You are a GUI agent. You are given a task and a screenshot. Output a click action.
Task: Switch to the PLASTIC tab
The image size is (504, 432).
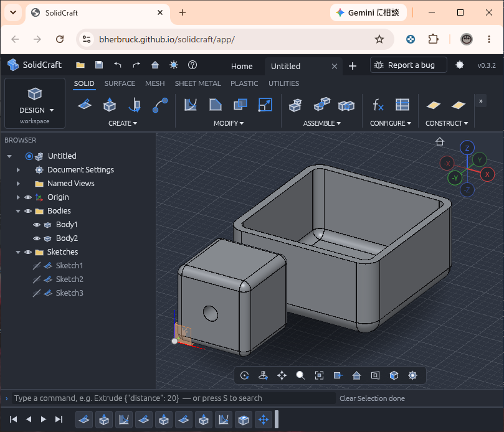(x=244, y=83)
